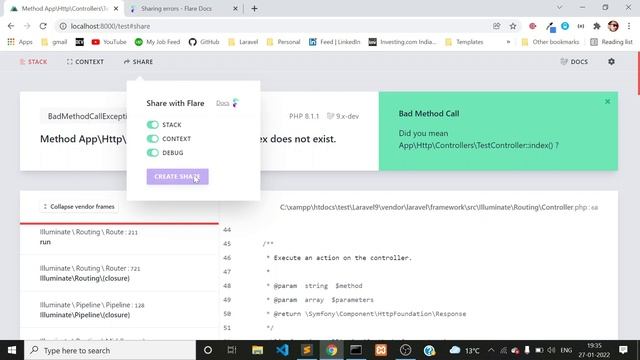
Task: Open the Laravel bookmark folder
Action: [x=243, y=42]
